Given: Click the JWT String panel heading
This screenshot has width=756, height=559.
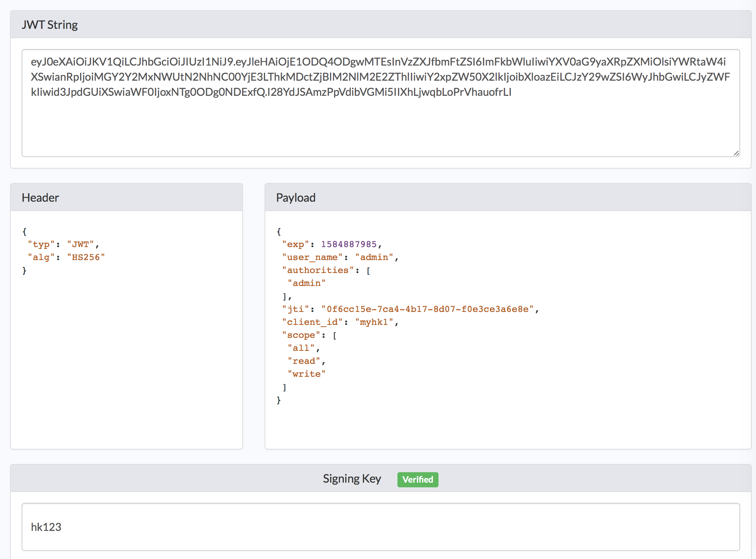Looking at the screenshot, I should point(50,25).
